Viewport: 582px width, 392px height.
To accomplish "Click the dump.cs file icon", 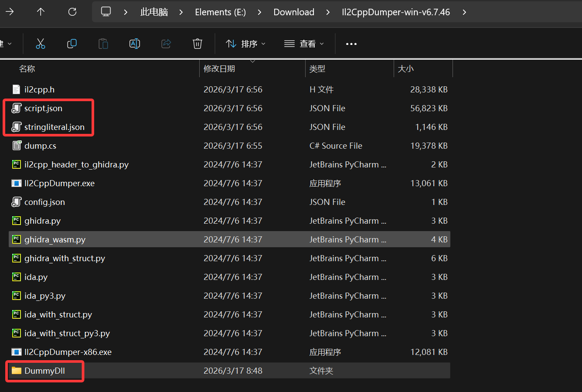I will (17, 146).
